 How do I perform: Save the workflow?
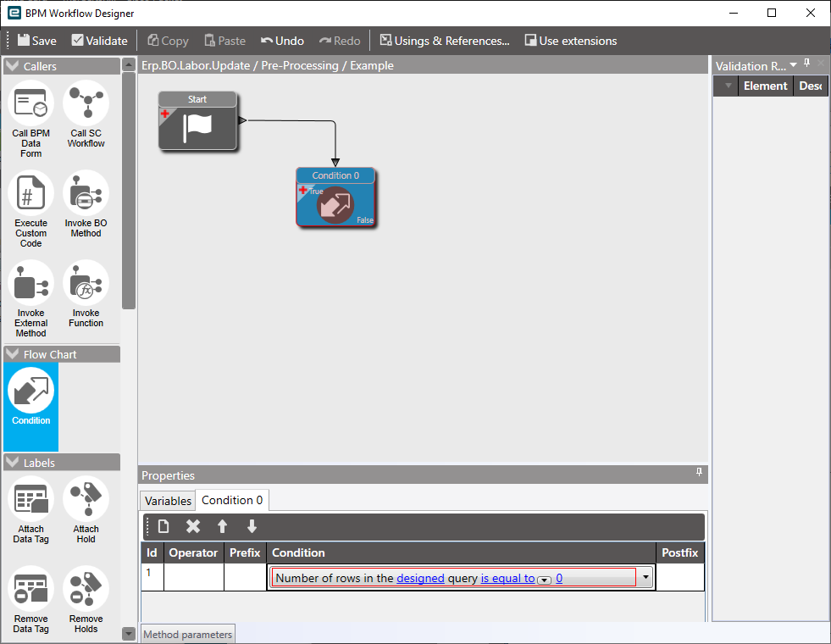point(36,41)
